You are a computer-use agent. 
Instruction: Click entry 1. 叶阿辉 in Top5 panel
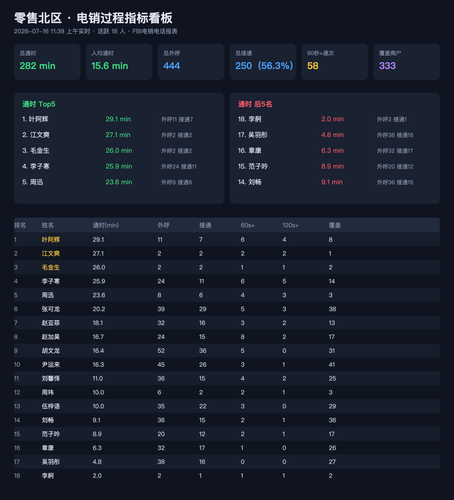click(x=35, y=119)
